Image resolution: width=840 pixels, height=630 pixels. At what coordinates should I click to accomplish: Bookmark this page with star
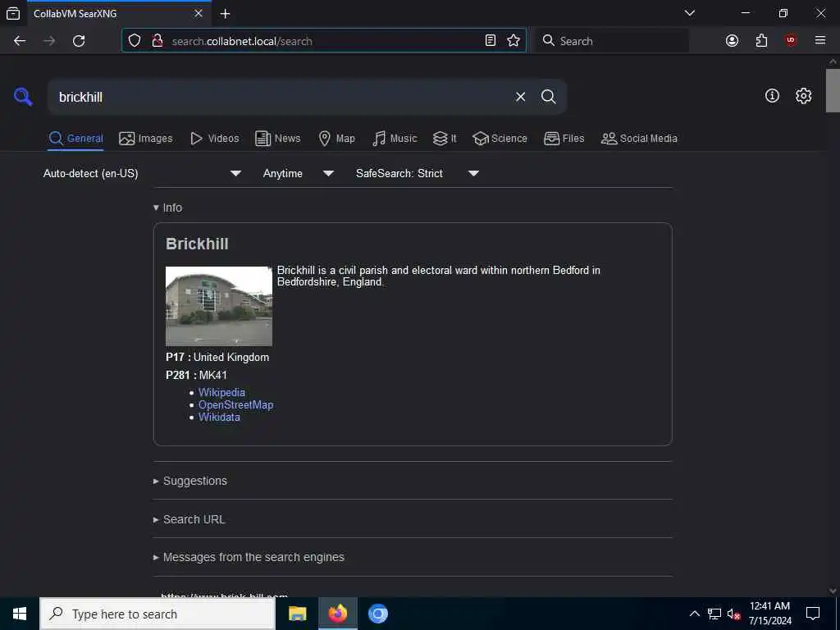(514, 41)
